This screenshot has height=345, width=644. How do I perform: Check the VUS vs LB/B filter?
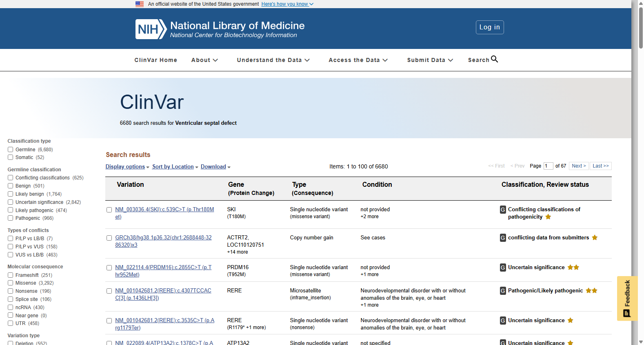tap(11, 255)
